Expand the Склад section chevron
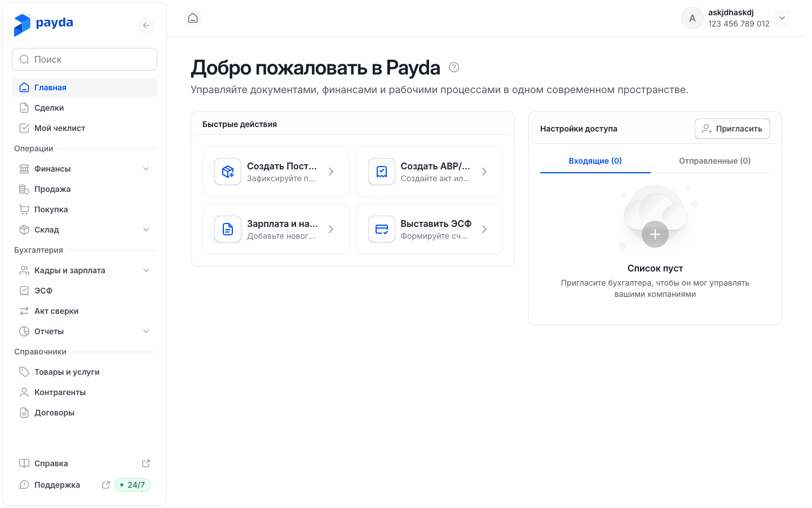The image size is (812, 508). (146, 230)
